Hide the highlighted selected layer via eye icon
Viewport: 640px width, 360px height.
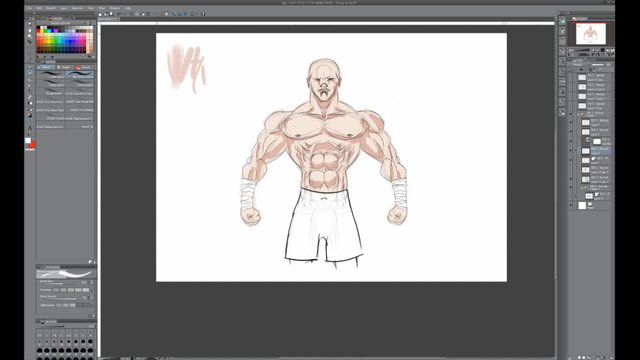click(x=571, y=151)
